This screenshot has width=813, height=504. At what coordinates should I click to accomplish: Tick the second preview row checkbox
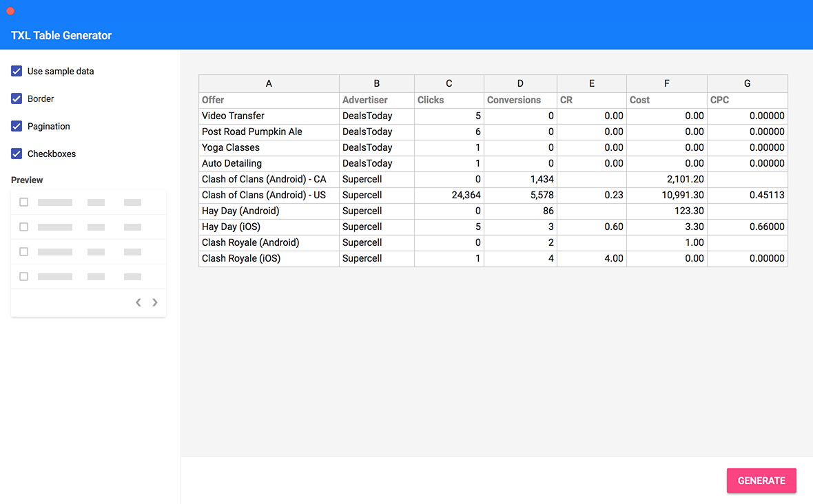pos(24,227)
